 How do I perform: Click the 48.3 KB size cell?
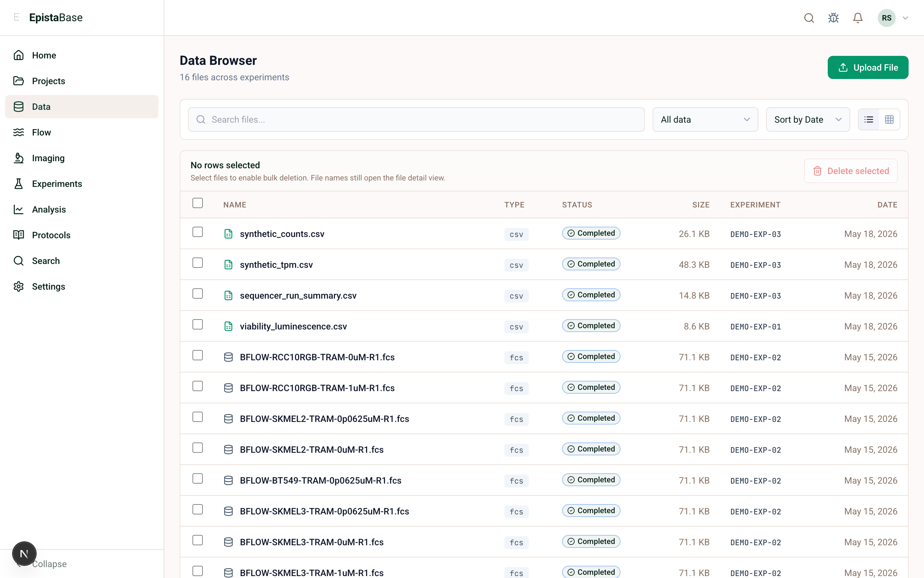point(694,265)
